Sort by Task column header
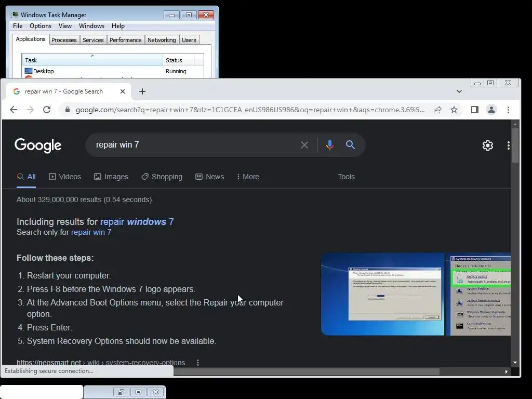 [92, 60]
